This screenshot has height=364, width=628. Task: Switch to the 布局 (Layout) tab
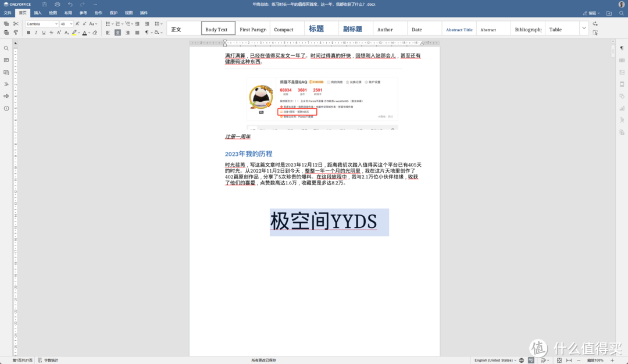click(x=68, y=12)
